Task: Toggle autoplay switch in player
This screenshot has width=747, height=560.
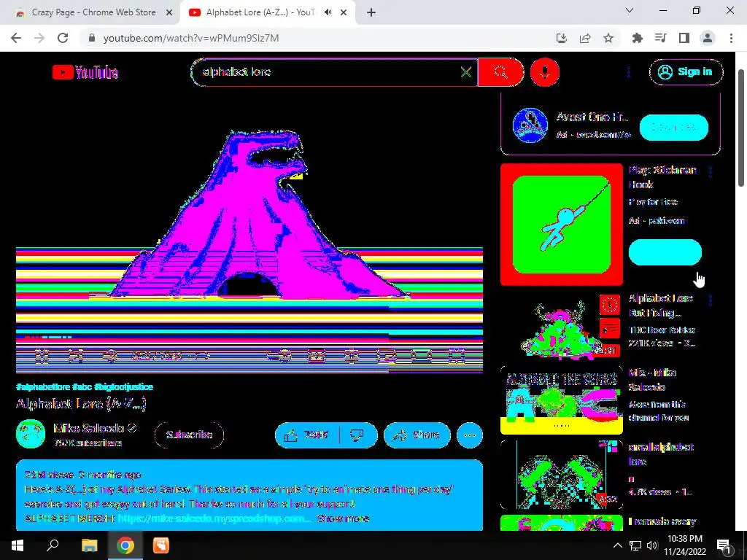Action: (x=279, y=355)
